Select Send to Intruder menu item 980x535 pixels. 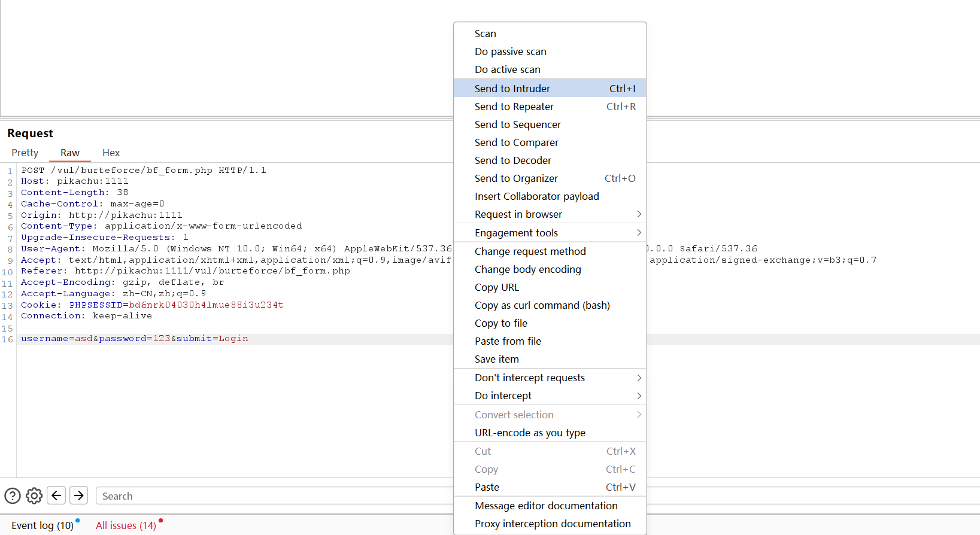[x=512, y=89]
